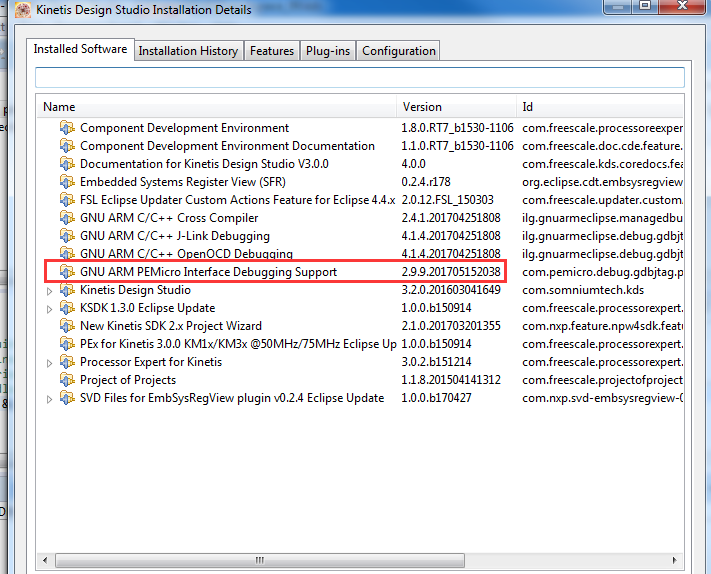Viewport: 711px width, 574px height.
Task: Click id com.pemicro.debug.gdbjtag.p
Action: tap(603, 272)
